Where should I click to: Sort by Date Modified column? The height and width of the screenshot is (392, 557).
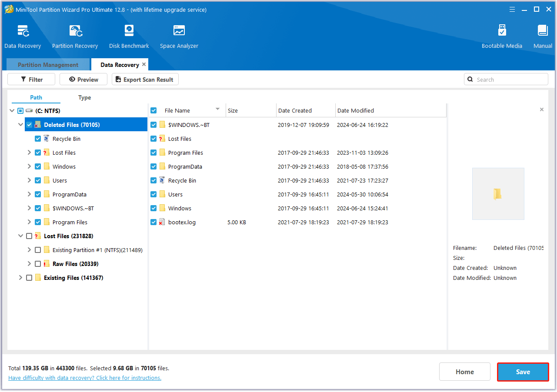390,110
